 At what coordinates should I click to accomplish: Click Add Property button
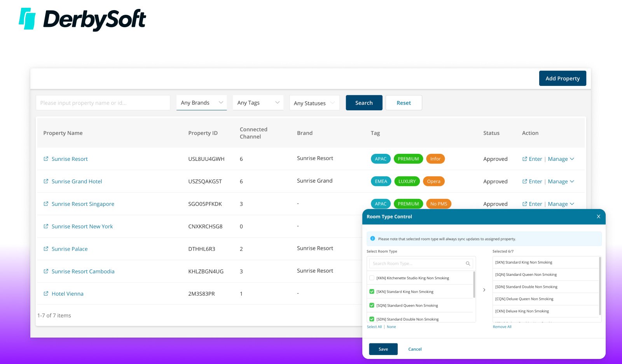563,78
